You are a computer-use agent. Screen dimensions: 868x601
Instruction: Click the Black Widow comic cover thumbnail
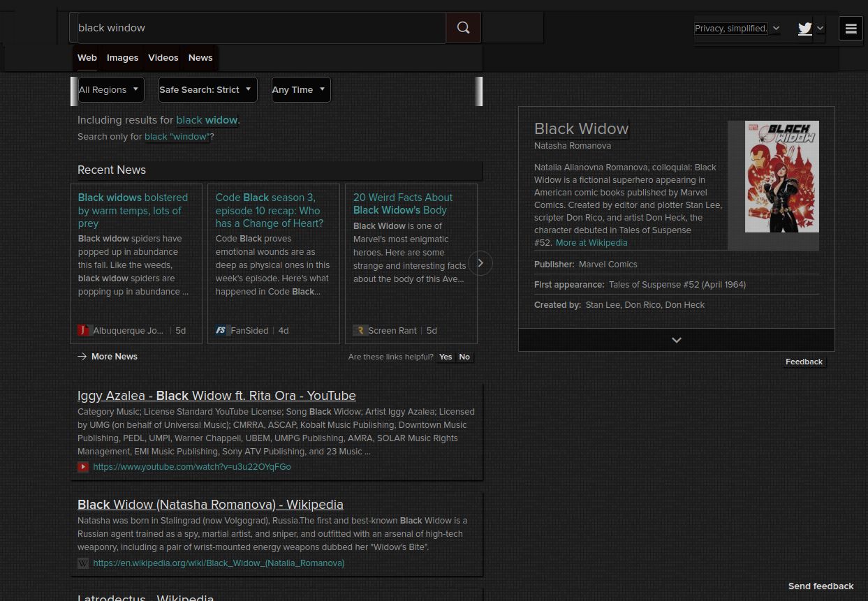(x=781, y=177)
